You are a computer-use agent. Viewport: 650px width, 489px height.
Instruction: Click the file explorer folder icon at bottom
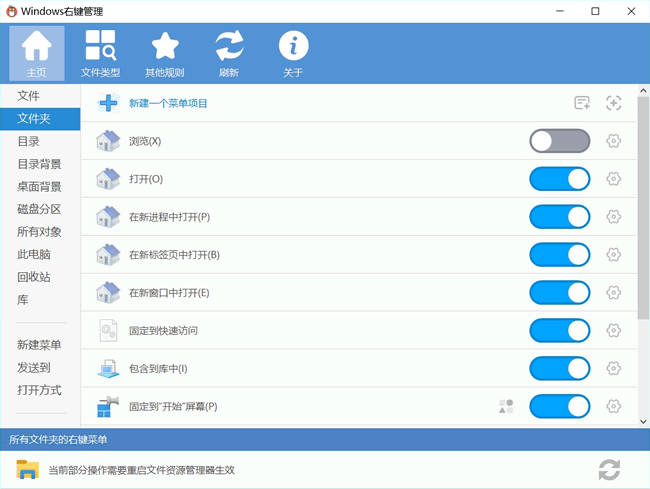(x=27, y=470)
